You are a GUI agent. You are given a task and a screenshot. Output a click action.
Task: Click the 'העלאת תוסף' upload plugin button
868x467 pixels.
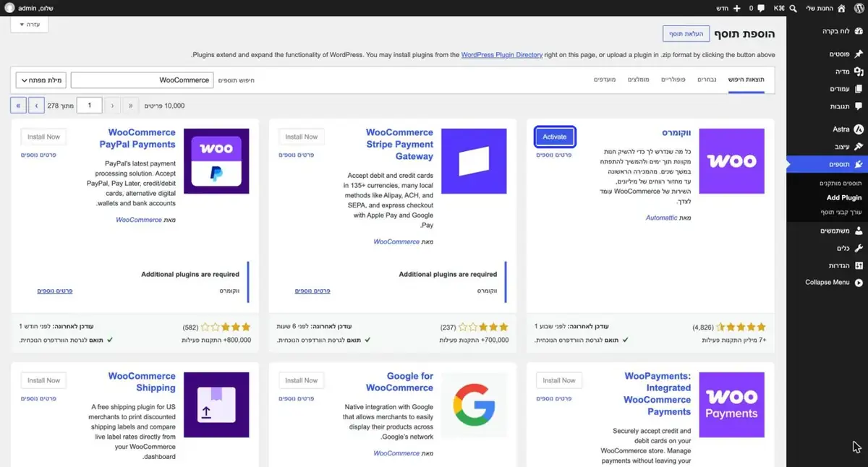(x=686, y=34)
